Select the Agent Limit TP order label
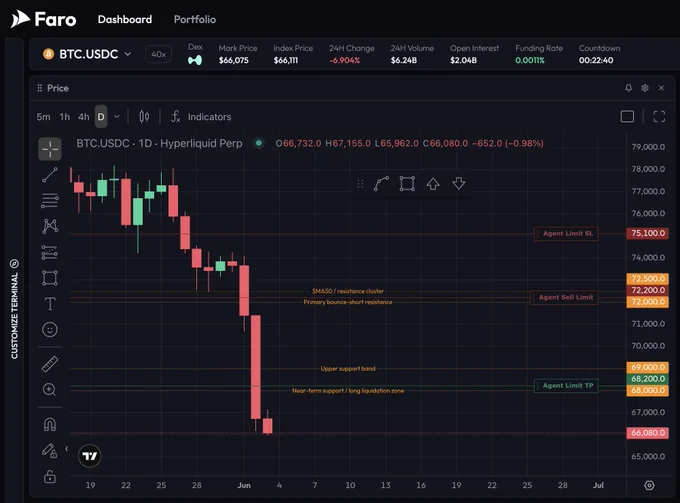This screenshot has width=680, height=503. pyautogui.click(x=566, y=385)
